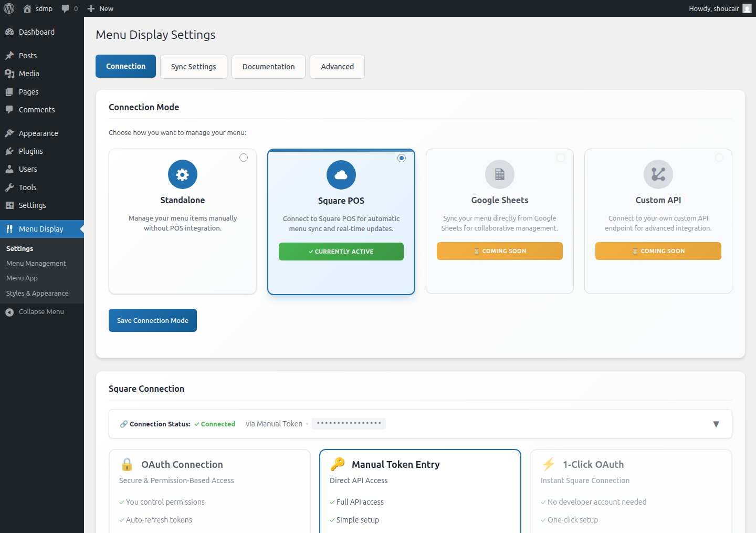
Task: Open Menu Management submenu link
Action: [x=36, y=264]
